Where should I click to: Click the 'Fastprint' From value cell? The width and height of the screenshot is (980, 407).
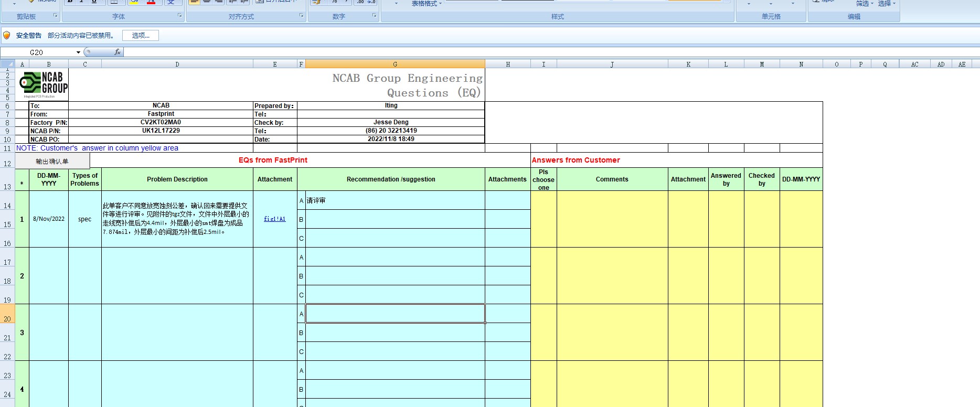point(161,114)
